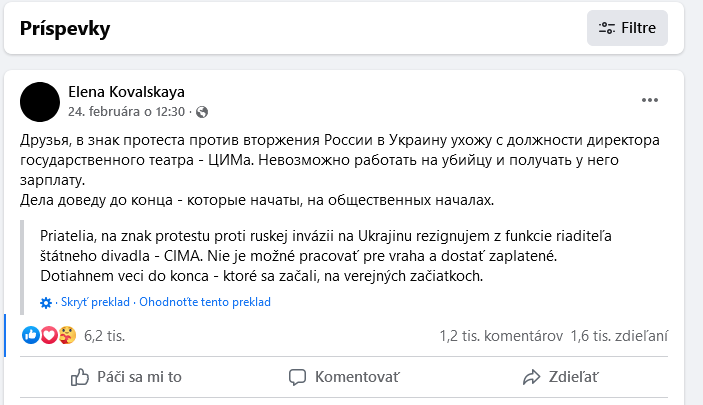This screenshot has height=405, width=703.
Task: Click Ohodnoťte tento preklad link
Action: (205, 301)
